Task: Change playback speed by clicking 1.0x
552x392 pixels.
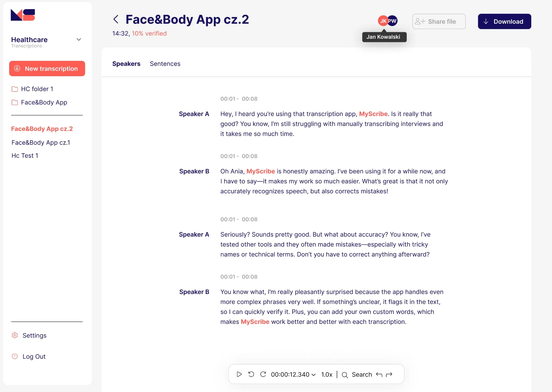Action: (326, 374)
